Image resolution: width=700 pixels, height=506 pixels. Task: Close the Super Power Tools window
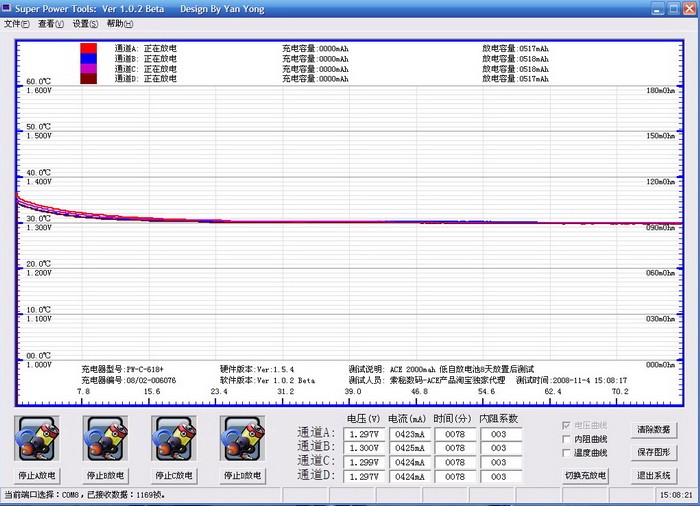pyautogui.click(x=690, y=8)
